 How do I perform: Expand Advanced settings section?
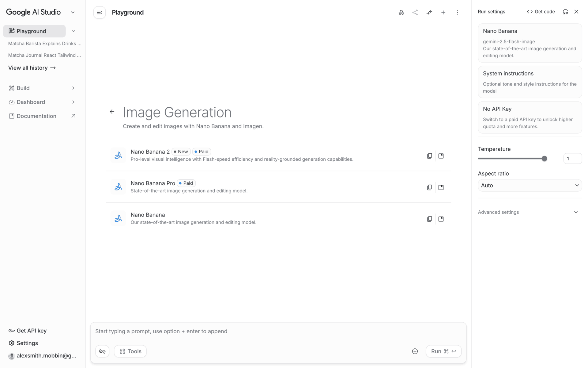(x=530, y=212)
